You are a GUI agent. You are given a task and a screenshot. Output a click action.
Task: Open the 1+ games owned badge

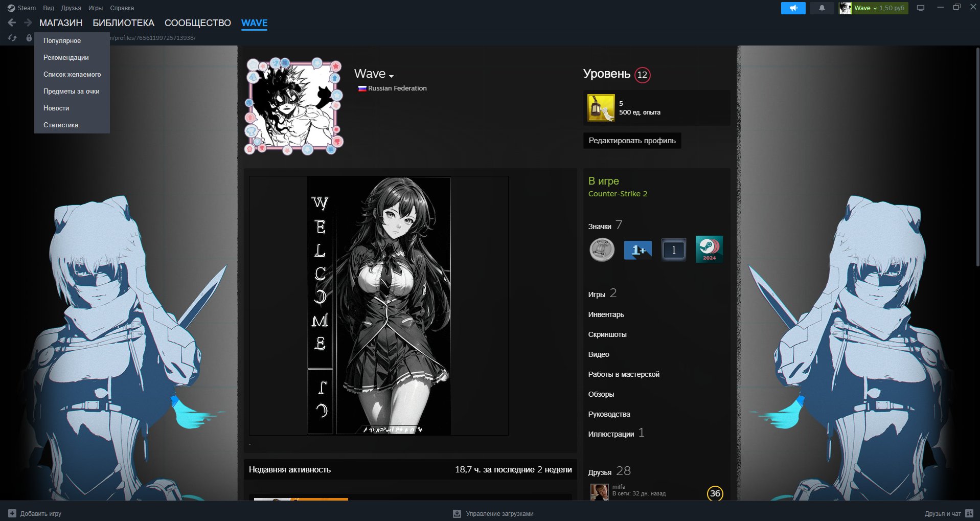[637, 250]
